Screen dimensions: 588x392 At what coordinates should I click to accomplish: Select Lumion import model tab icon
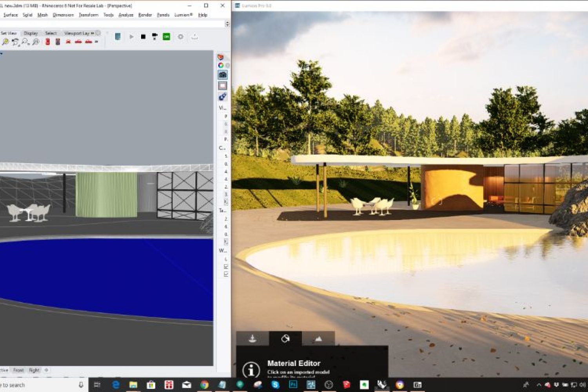click(x=252, y=339)
